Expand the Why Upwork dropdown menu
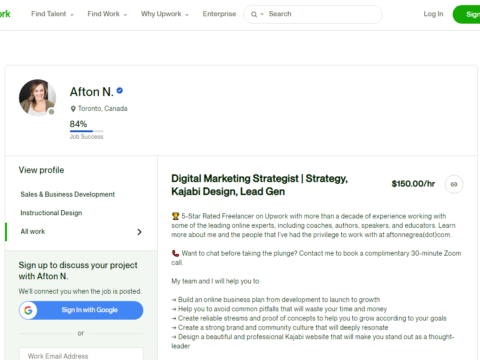The height and width of the screenshot is (360, 480). [x=165, y=14]
